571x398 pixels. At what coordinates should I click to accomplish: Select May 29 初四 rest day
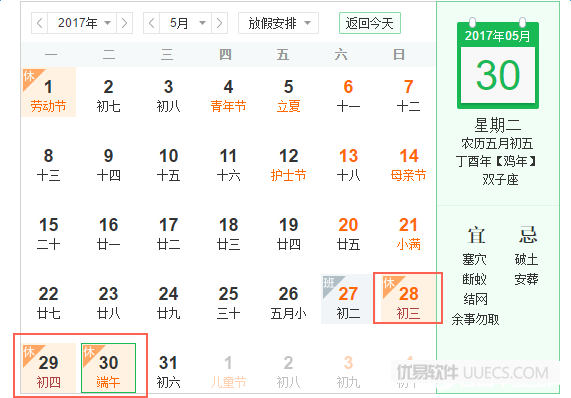49,368
